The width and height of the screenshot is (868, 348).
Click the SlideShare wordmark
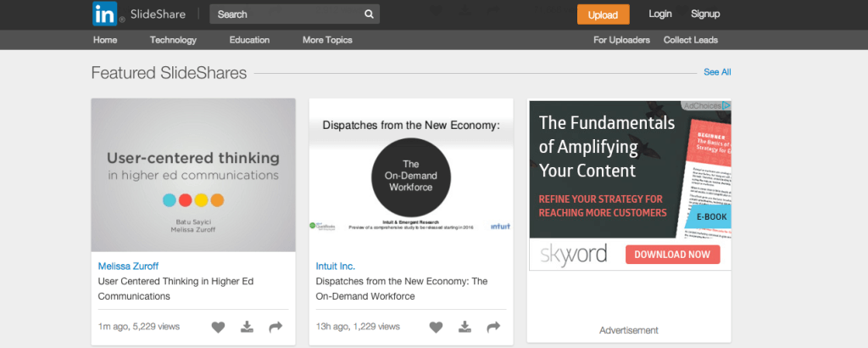[x=158, y=14]
